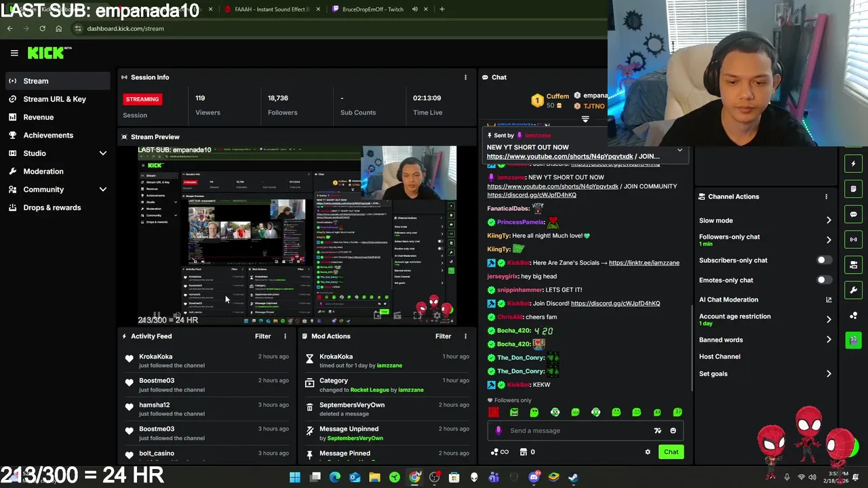This screenshot has height=488, width=868.
Task: Click the broadcast signal sidebar icon
Action: (x=854, y=239)
